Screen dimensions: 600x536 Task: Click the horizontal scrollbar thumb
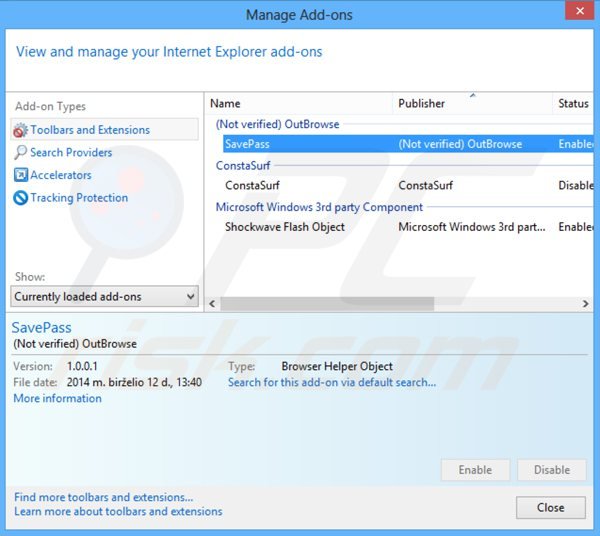coord(327,304)
